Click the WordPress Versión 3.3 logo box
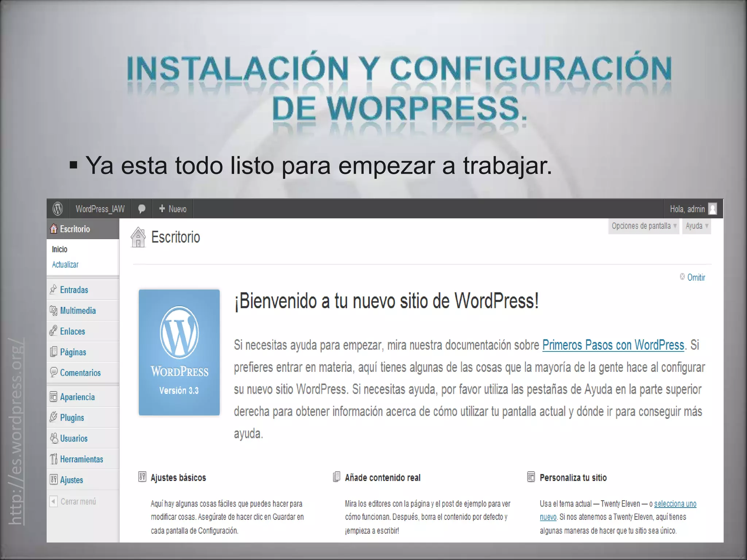The height and width of the screenshot is (560, 747). [x=179, y=352]
